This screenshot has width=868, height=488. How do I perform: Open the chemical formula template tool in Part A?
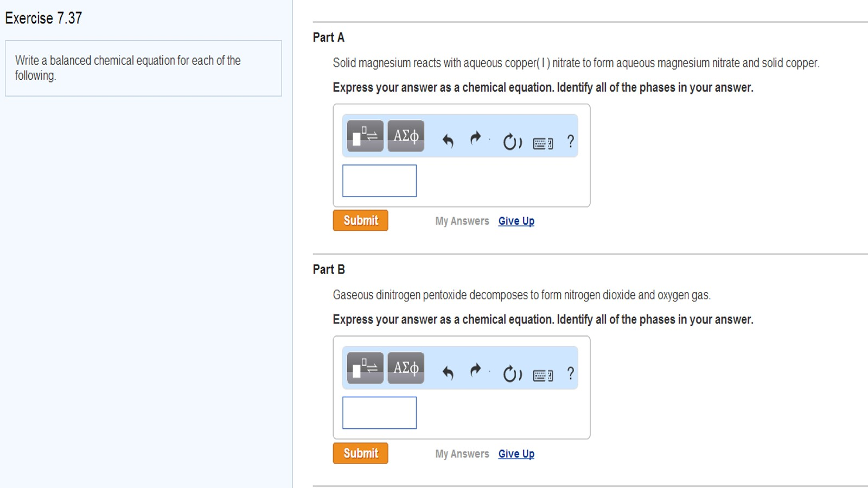[364, 136]
